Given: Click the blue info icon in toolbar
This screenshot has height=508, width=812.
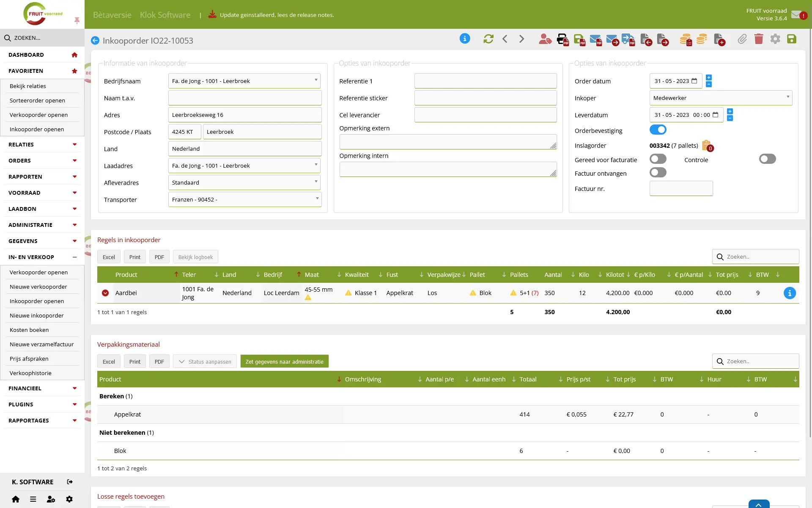Looking at the screenshot, I should click(x=465, y=39).
